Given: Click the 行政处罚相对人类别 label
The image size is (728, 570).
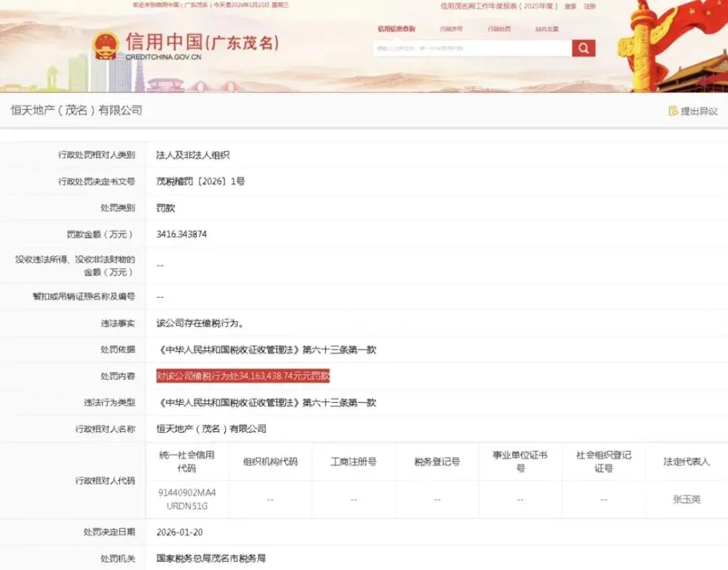Looking at the screenshot, I should [96, 155].
